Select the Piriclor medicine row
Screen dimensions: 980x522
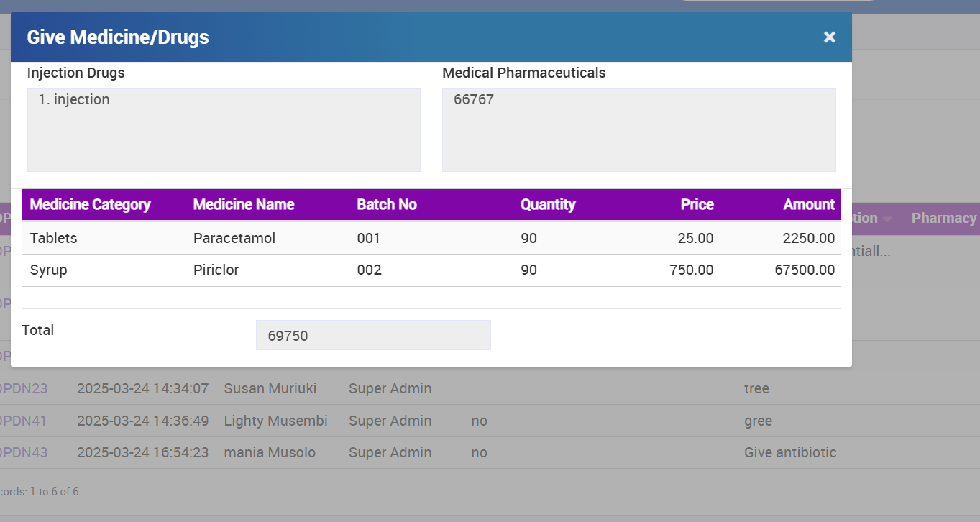pos(216,270)
